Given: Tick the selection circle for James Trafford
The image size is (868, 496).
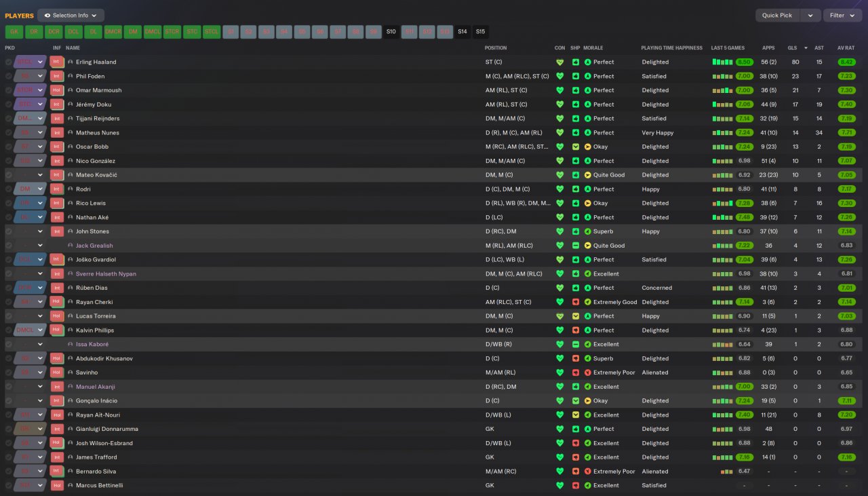Looking at the screenshot, I should (x=9, y=457).
